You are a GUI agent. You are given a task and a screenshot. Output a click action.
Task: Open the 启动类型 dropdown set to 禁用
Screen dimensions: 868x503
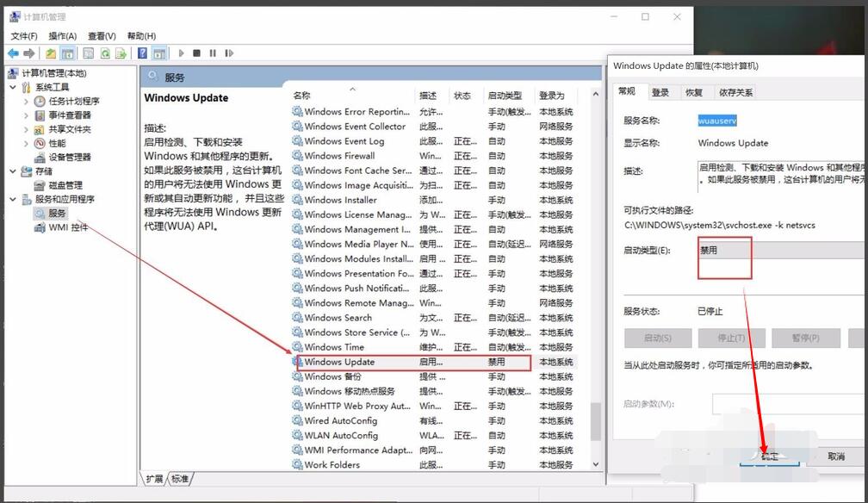(x=779, y=251)
